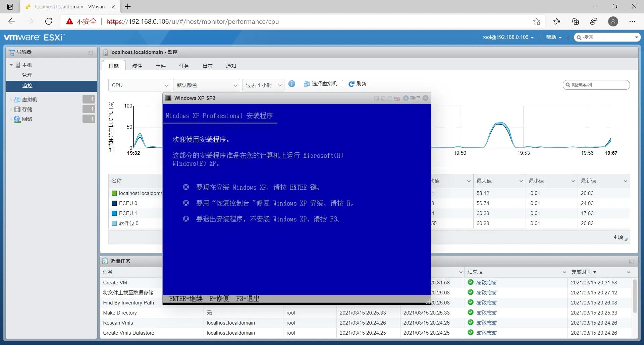Click success checkmark in Create VM row
The width and height of the screenshot is (644, 345).
point(471,282)
